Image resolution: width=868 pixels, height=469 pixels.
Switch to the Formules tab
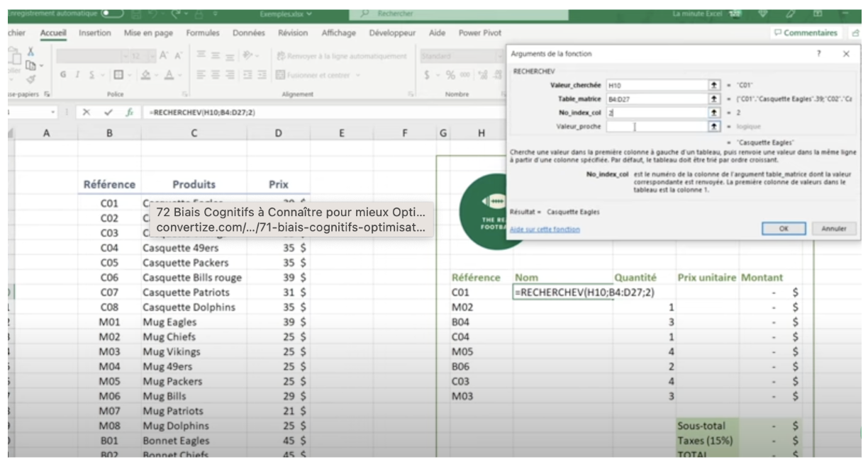click(x=203, y=33)
